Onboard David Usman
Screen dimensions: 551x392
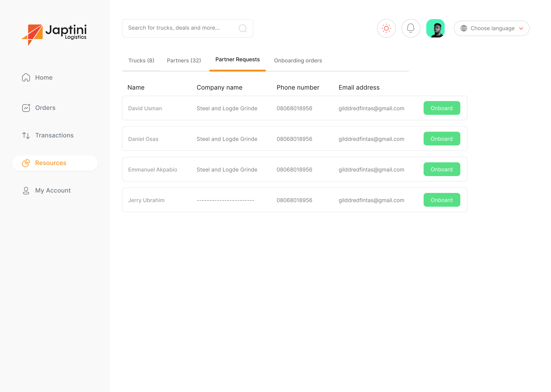(442, 108)
